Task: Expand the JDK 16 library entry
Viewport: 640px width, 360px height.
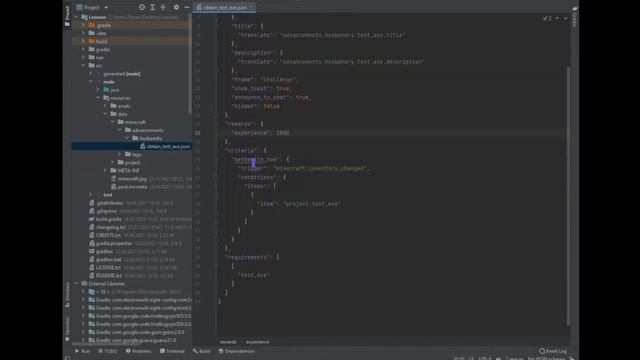Action: (84, 292)
